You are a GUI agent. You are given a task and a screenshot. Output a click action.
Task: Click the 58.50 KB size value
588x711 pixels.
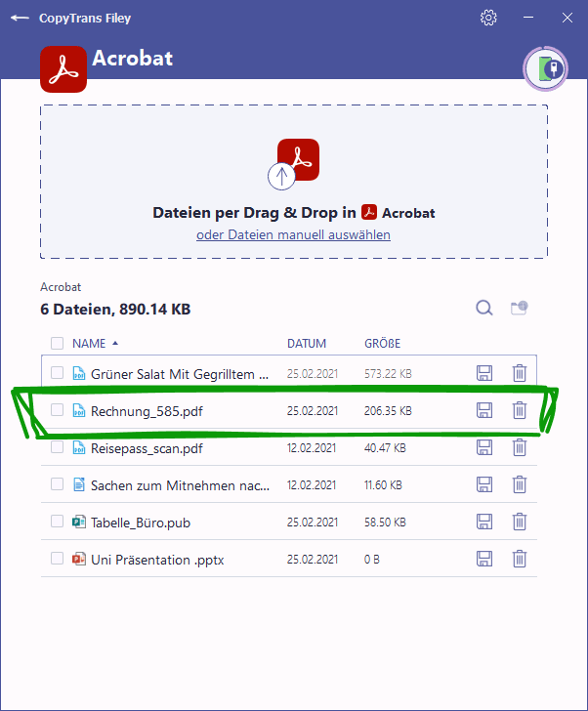(x=385, y=523)
